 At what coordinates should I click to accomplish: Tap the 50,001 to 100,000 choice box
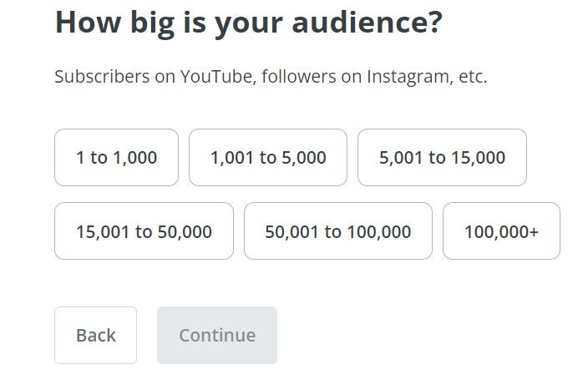[x=338, y=231]
